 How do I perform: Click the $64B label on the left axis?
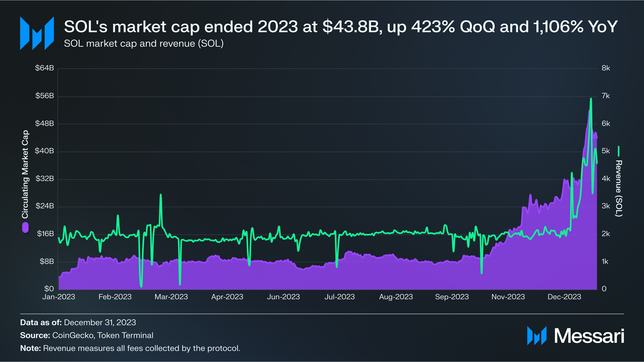coord(44,68)
